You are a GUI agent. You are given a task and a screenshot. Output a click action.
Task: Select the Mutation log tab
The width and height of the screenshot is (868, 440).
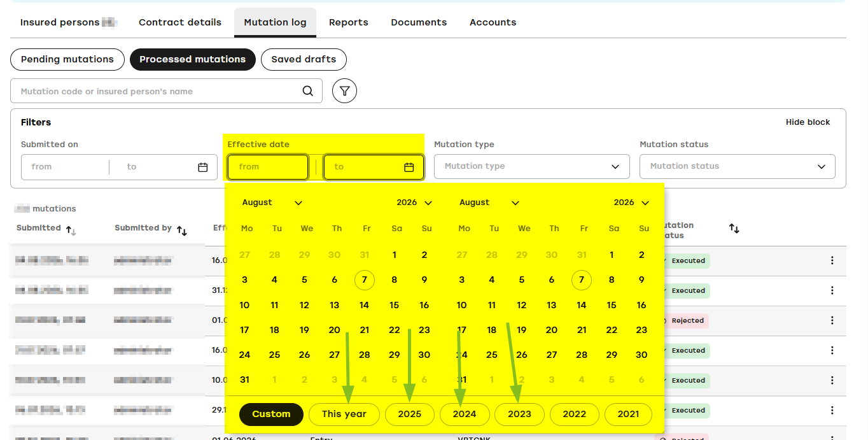[x=276, y=22]
